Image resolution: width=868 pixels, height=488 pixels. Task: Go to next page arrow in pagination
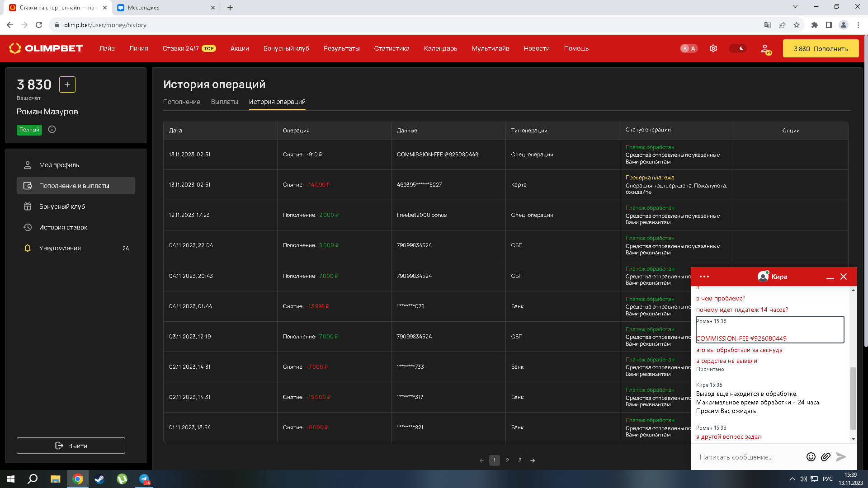point(533,460)
